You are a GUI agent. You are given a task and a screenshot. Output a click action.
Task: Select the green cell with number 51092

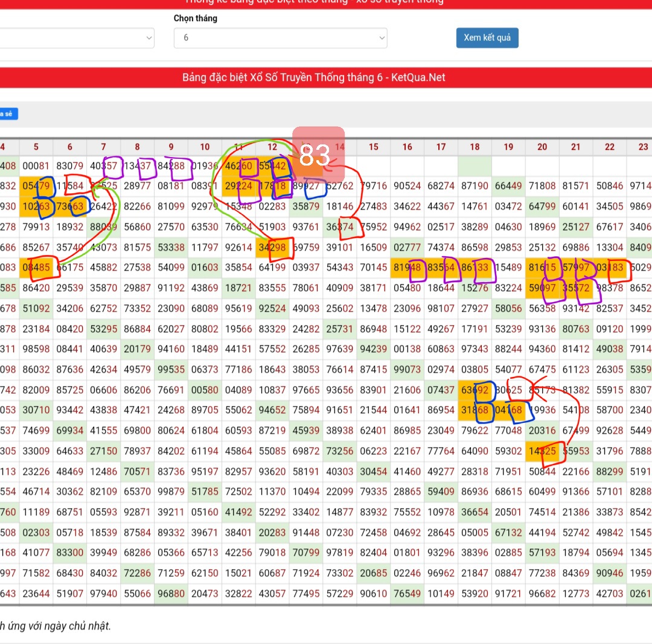click(x=36, y=309)
